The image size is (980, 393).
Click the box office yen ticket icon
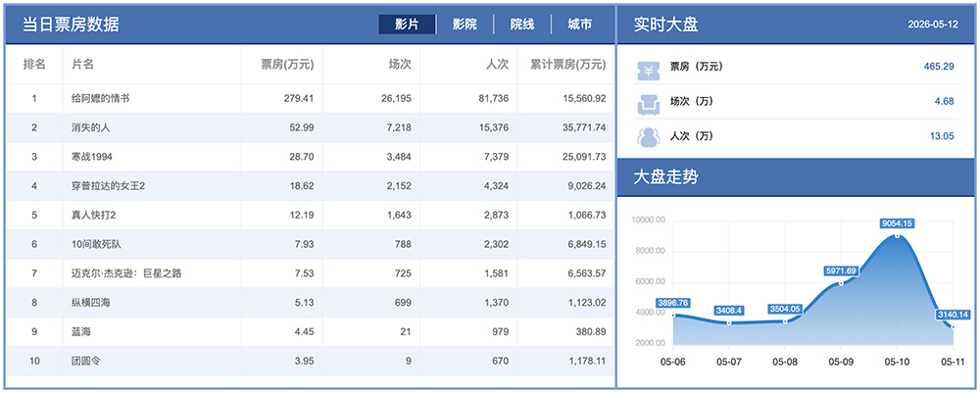(648, 70)
